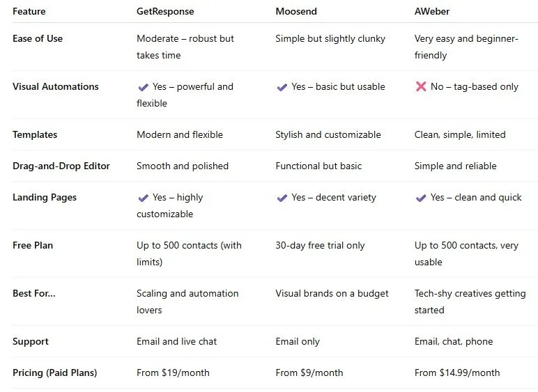Select the GetResponse column header

click(x=164, y=12)
